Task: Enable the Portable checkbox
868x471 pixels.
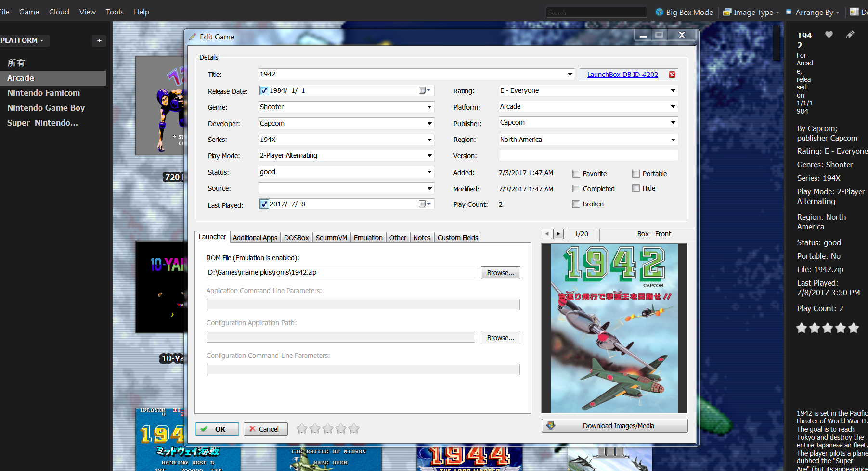Action: tap(636, 174)
